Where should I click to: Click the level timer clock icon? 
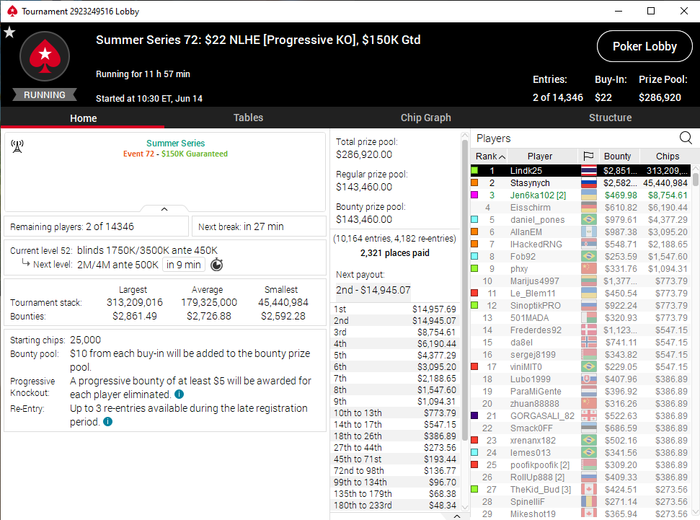coord(217,265)
